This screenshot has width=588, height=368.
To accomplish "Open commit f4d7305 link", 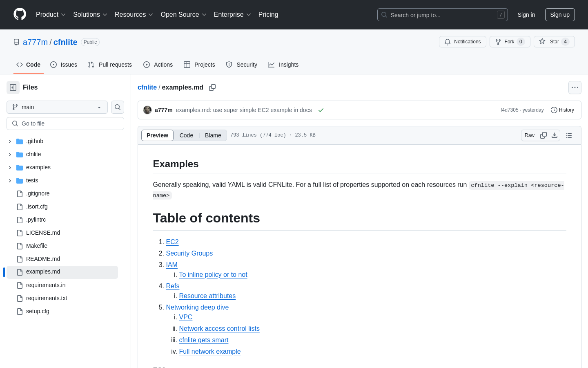I will [x=509, y=110].
